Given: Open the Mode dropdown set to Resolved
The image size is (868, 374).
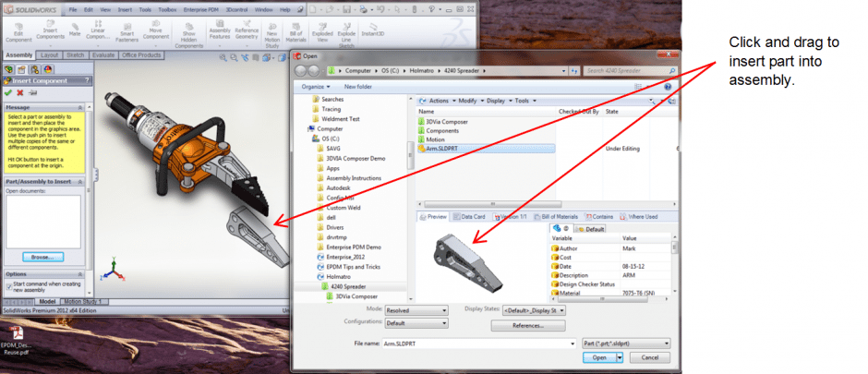Looking at the screenshot, I should click(x=417, y=310).
